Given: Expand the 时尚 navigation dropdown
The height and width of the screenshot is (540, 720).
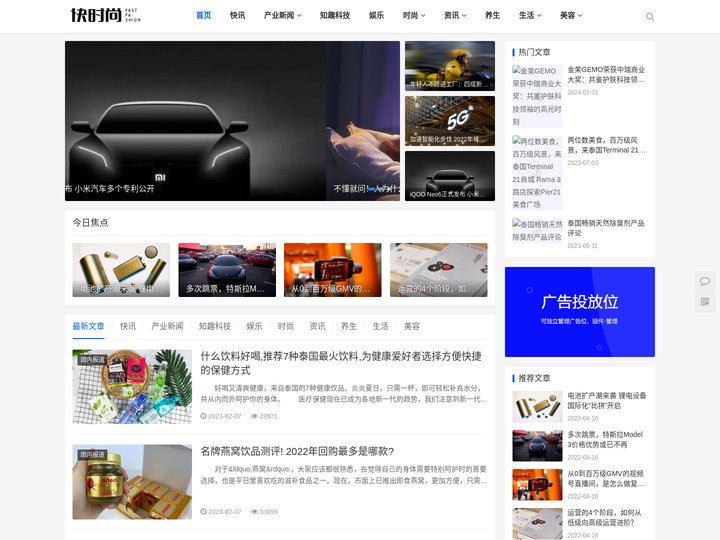Looking at the screenshot, I should pos(414,15).
